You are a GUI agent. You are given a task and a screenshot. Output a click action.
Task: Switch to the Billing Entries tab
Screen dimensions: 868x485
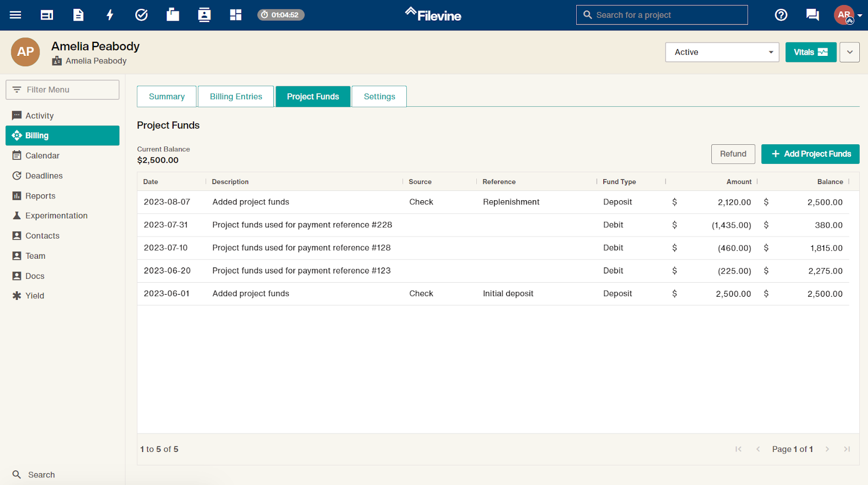(236, 97)
